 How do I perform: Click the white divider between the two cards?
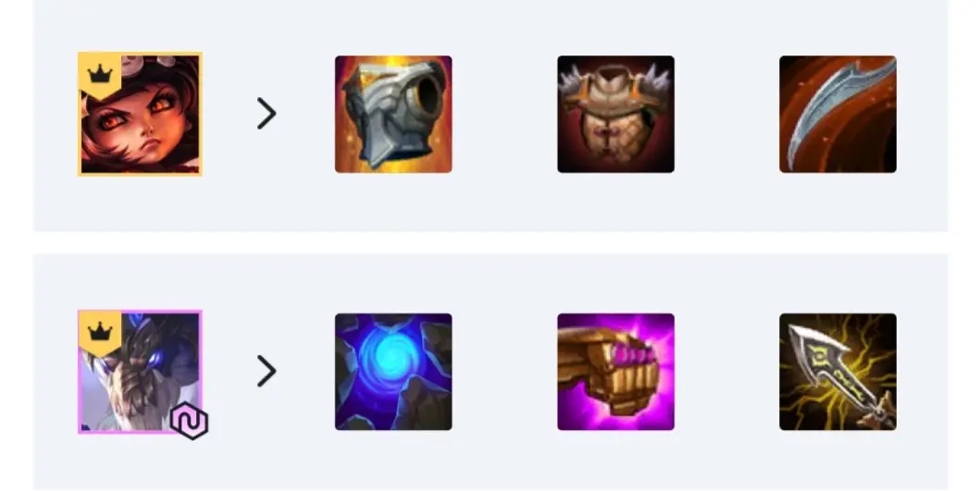pos(490,243)
